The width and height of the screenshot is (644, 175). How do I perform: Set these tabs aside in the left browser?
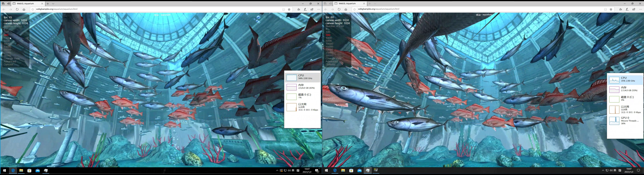(x=9, y=4)
